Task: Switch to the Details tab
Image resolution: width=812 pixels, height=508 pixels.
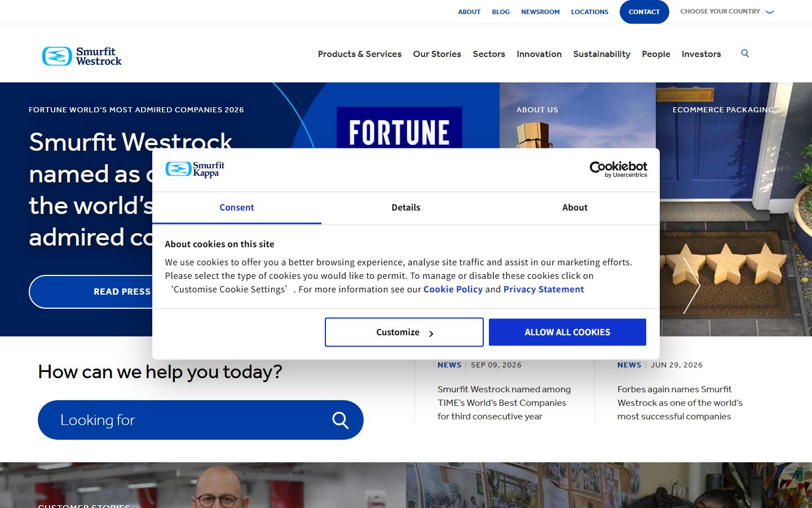Action: [x=406, y=208]
